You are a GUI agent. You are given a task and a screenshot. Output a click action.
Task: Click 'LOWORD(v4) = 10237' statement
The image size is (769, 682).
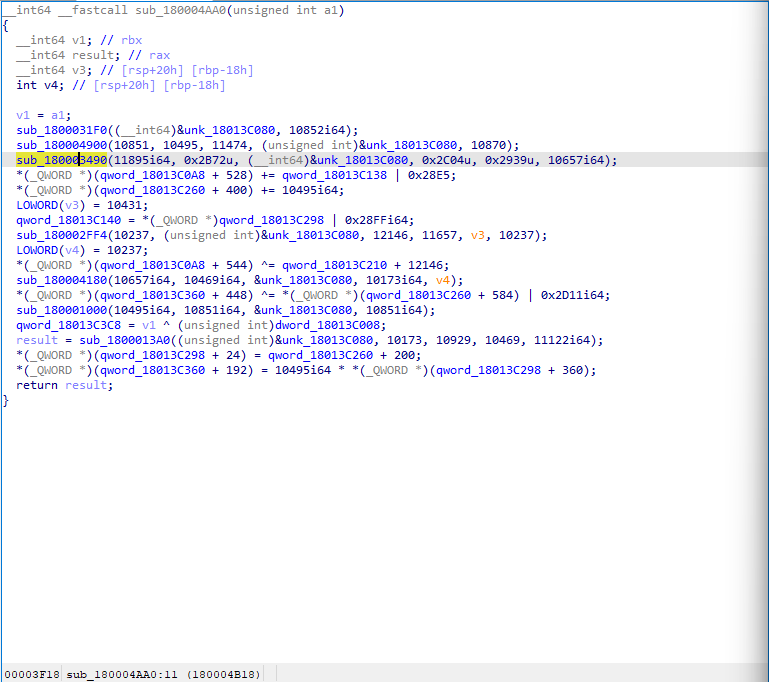pyautogui.click(x=82, y=251)
